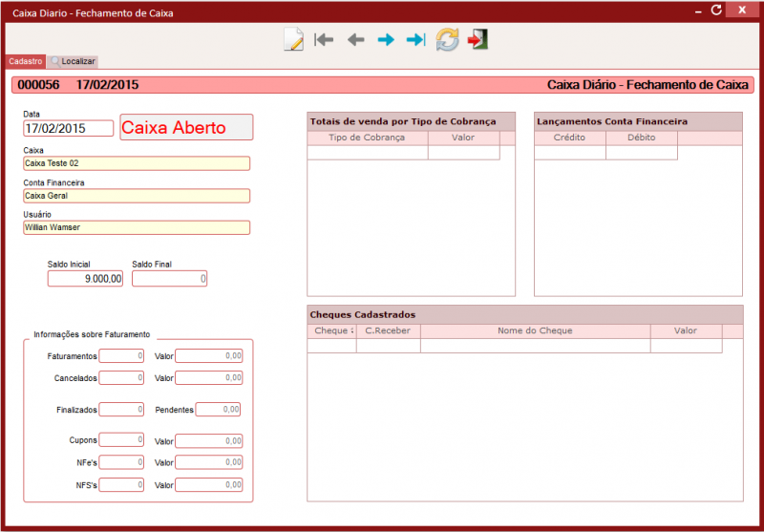Go to next record arrow

click(386, 39)
